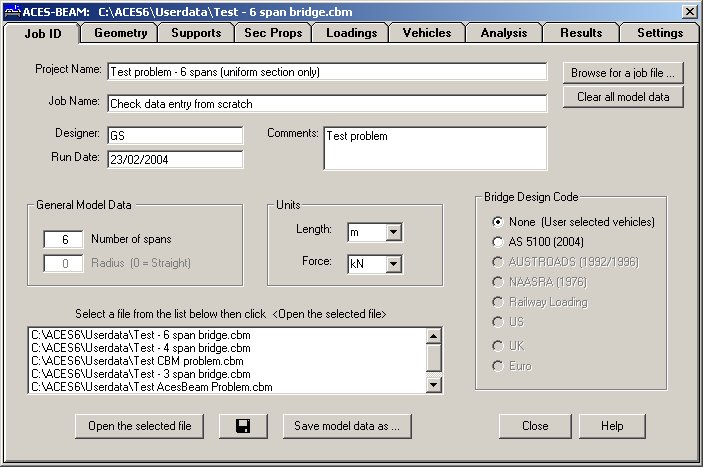The height and width of the screenshot is (467, 703).
Task: Go to the Sec Props tab
Action: 273,33
